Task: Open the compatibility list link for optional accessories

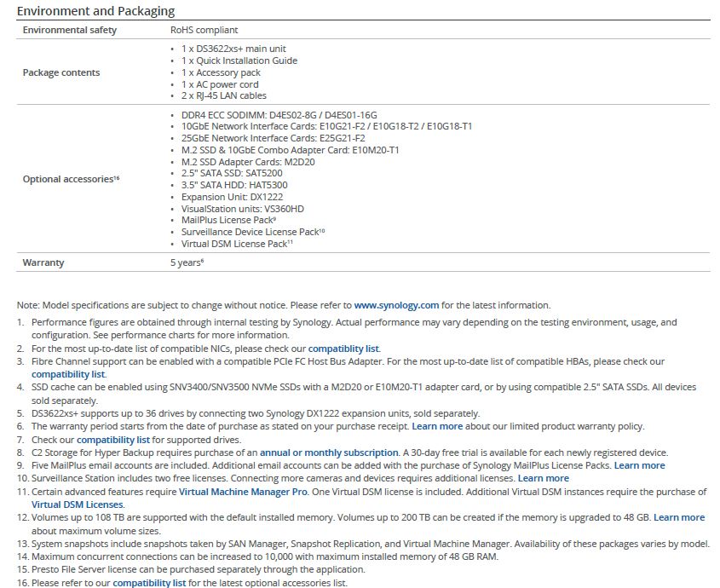Action: tap(149, 583)
